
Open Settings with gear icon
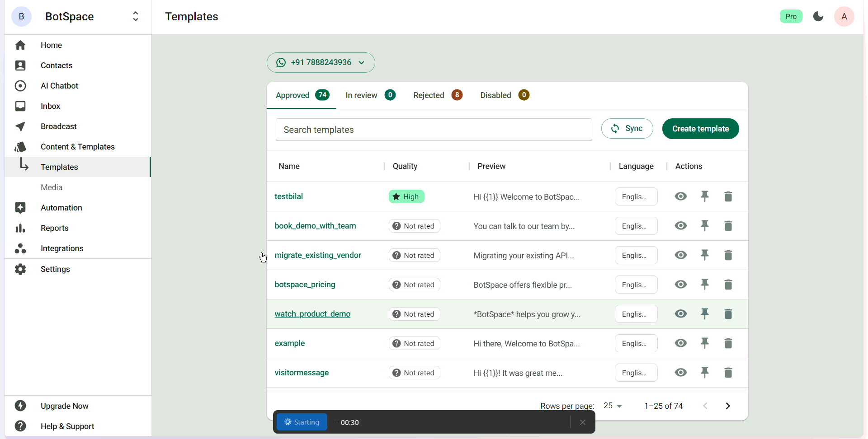[x=78, y=269]
